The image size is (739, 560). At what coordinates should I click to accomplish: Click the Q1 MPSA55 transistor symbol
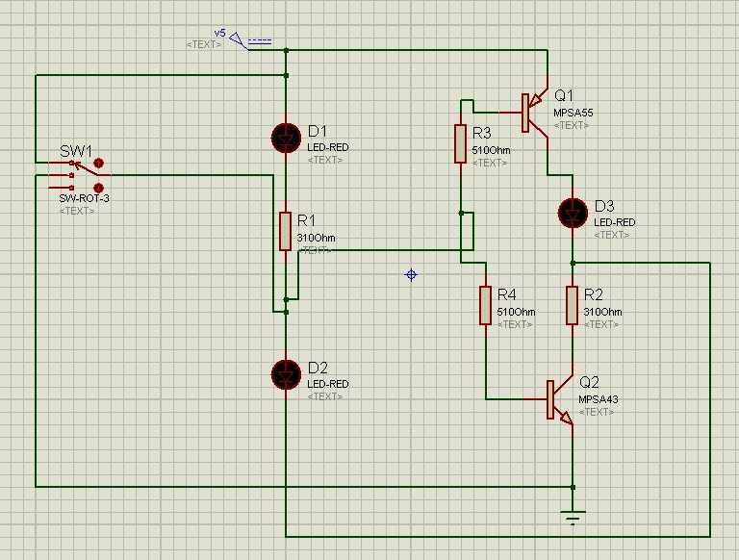[x=535, y=114]
